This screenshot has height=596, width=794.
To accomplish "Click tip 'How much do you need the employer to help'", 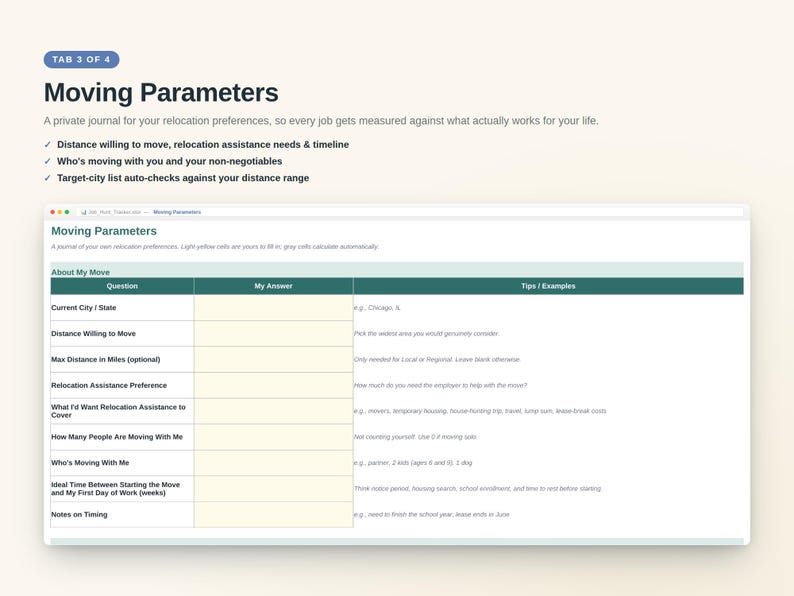I will [x=441, y=385].
